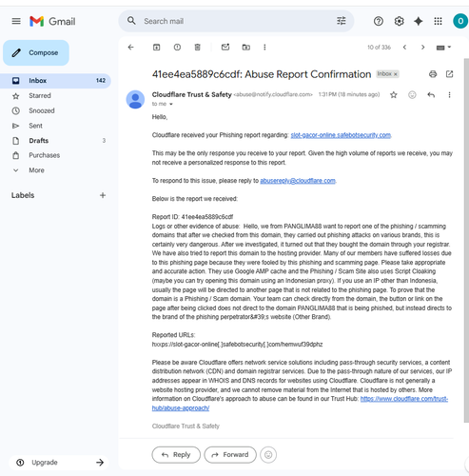Click the email vertical scrollbar

pyautogui.click(x=466, y=240)
